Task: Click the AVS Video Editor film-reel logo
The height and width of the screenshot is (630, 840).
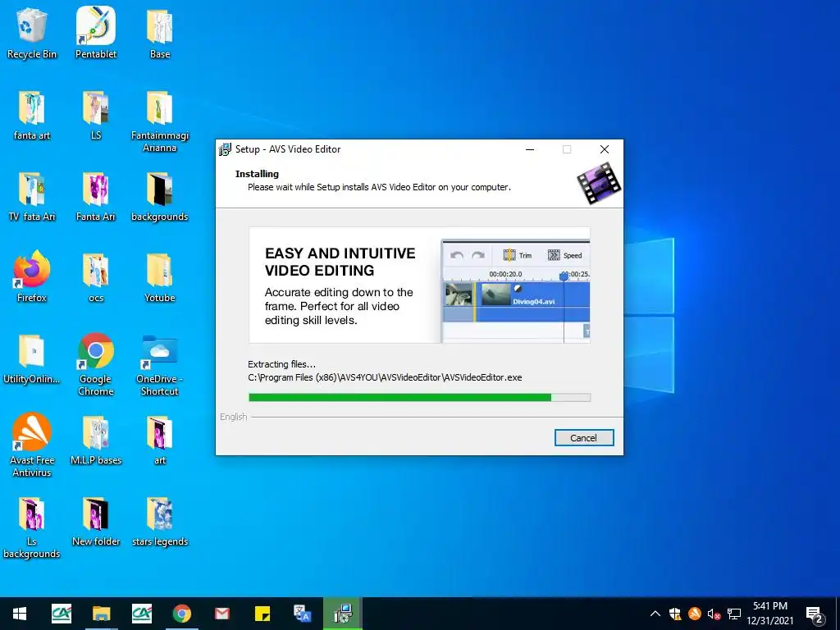Action: pos(599,184)
